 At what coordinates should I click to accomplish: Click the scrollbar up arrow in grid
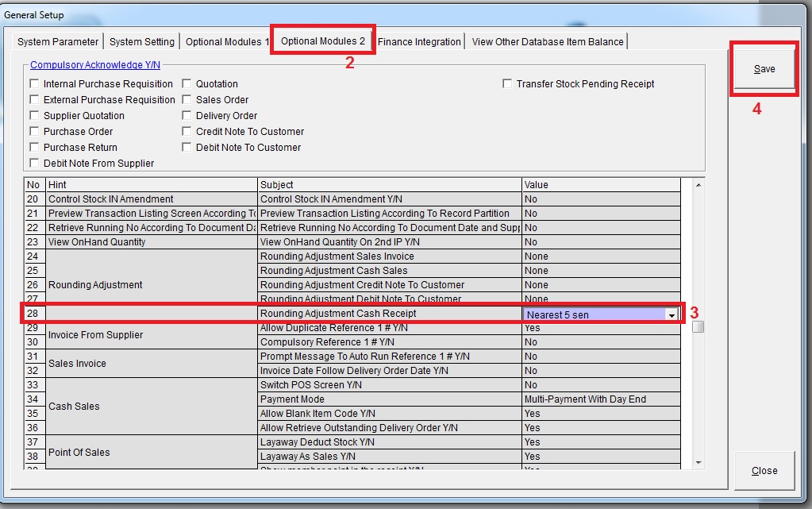[x=698, y=185]
